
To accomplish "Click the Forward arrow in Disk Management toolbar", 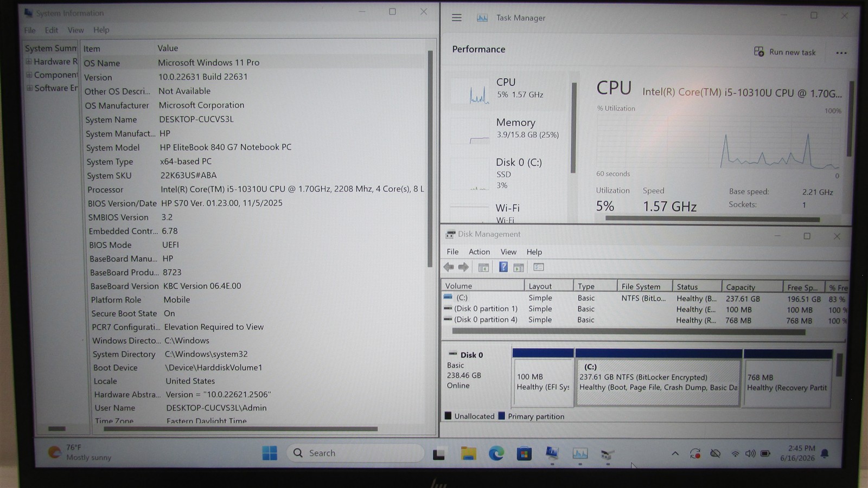I will coord(463,267).
